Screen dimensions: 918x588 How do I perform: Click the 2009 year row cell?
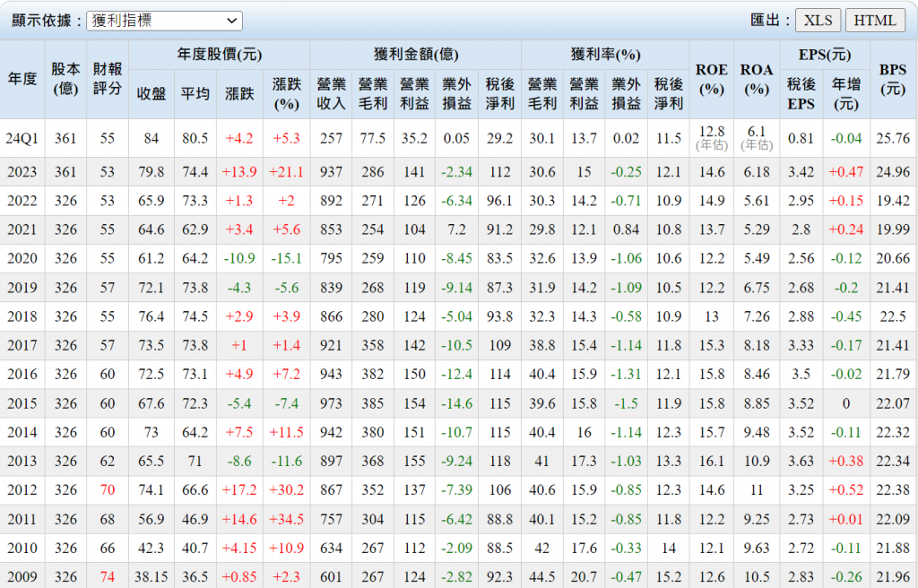click(22, 576)
